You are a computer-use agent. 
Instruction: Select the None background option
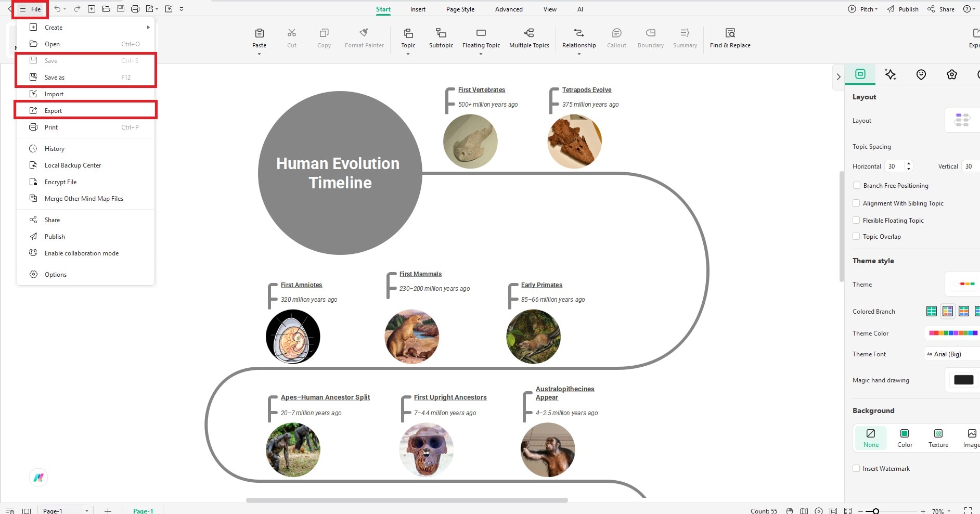coord(871,438)
